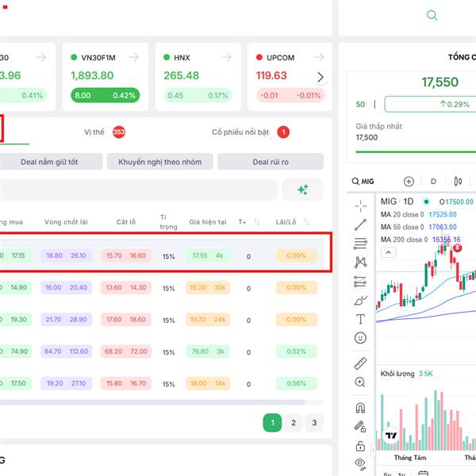Open the candlestick chart style selector
The image size is (476, 476).
pos(458,182)
